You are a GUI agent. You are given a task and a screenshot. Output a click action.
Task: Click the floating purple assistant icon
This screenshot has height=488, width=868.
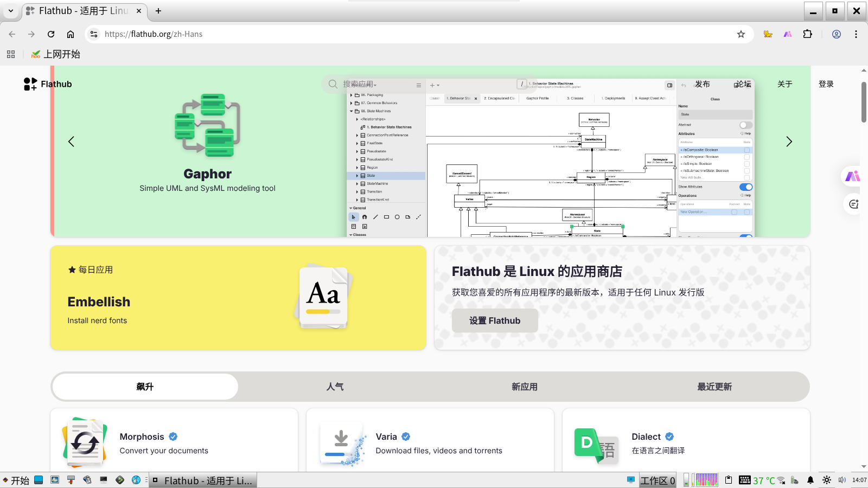click(853, 176)
